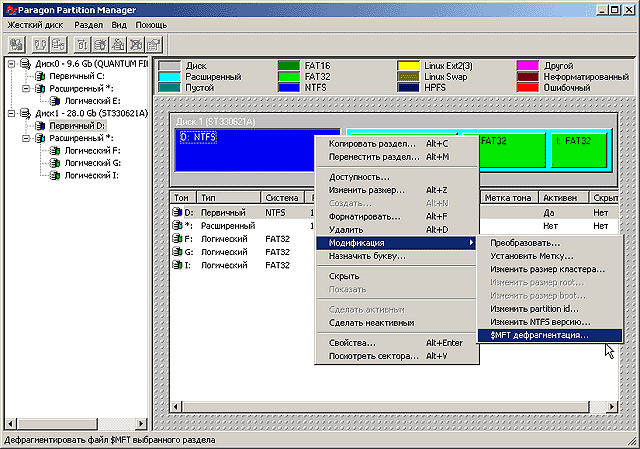
Task: Open the Жесткий диск menu
Action: [36, 25]
